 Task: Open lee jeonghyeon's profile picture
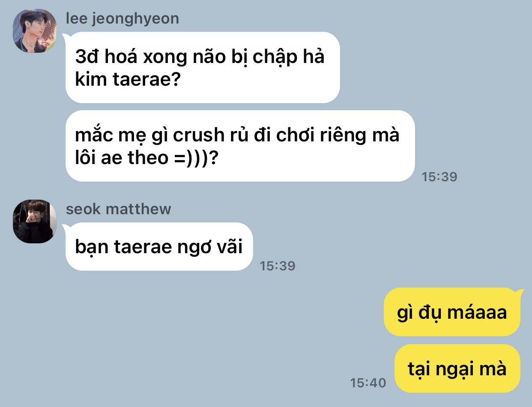coord(35,31)
